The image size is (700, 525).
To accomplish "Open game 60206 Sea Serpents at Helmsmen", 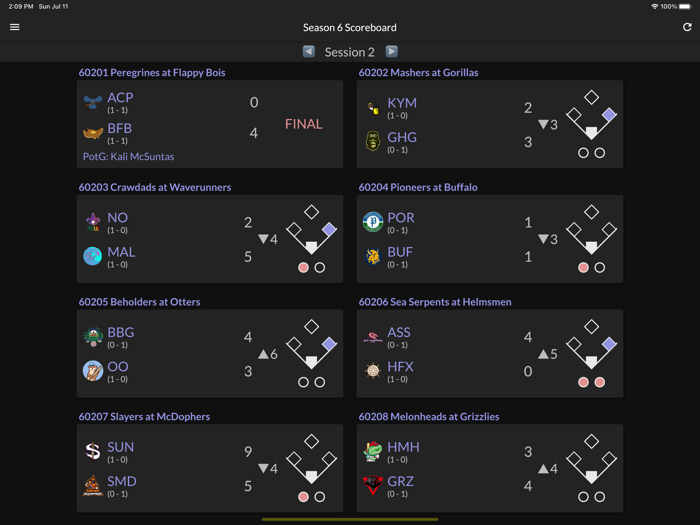I will tap(434, 302).
